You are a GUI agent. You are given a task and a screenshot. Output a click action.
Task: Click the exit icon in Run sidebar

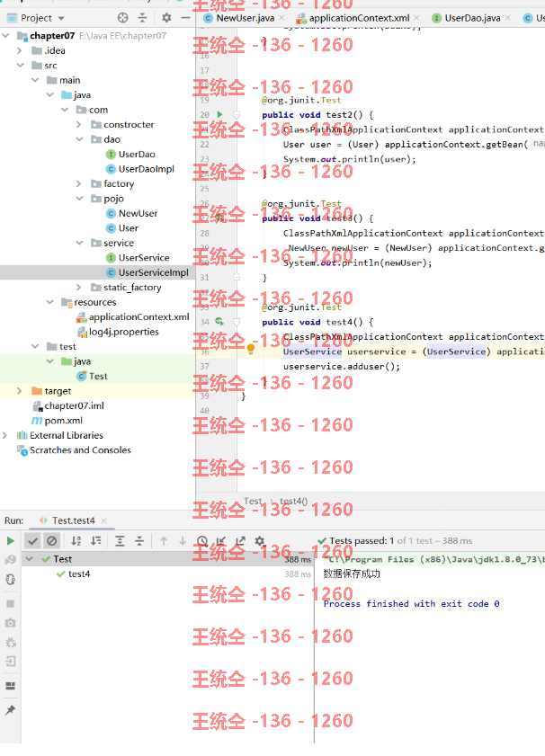10,661
